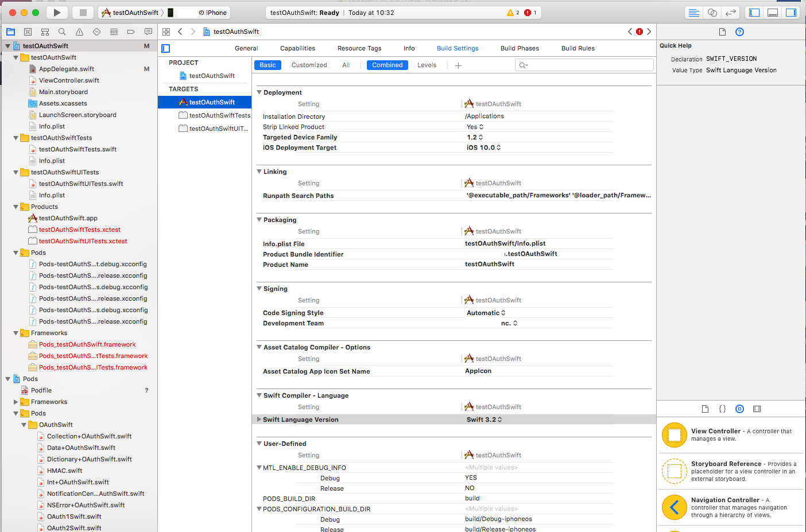This screenshot has height=532, width=806.
Task: Switch to the Capabilities tab
Action: [297, 48]
